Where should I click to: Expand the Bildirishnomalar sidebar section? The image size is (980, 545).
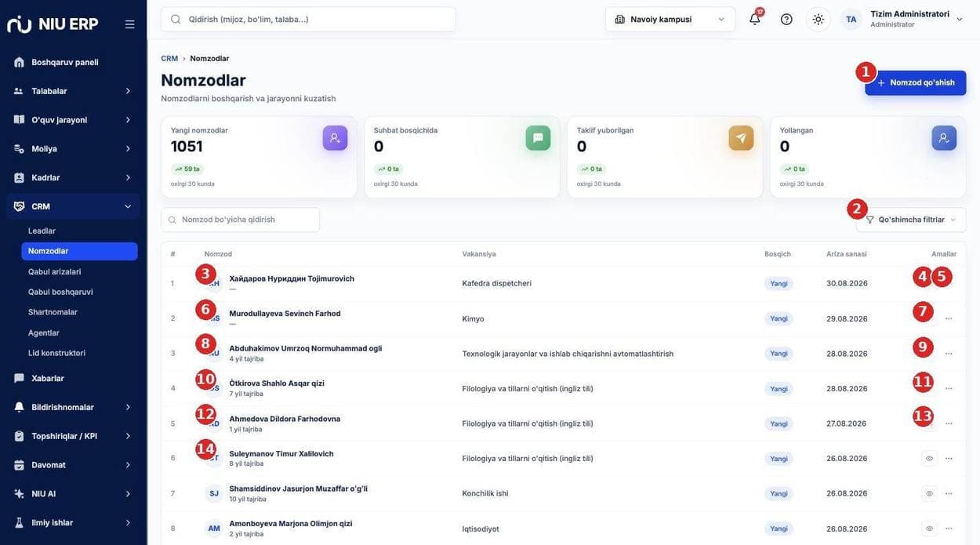[x=73, y=407]
